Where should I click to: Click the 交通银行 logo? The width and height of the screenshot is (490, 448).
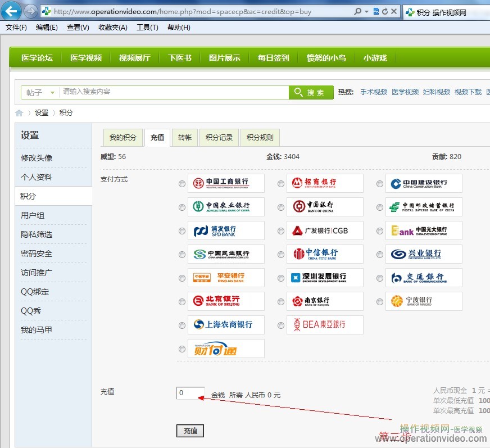click(424, 278)
